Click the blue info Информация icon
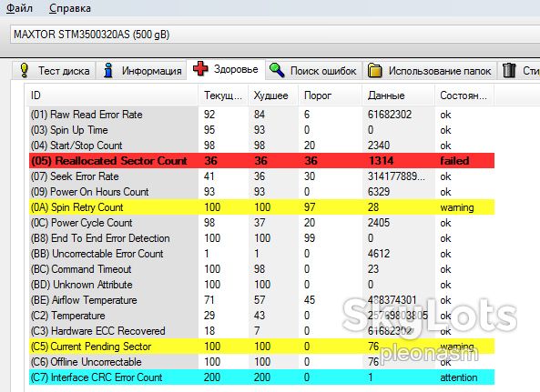 pyautogui.click(x=108, y=70)
